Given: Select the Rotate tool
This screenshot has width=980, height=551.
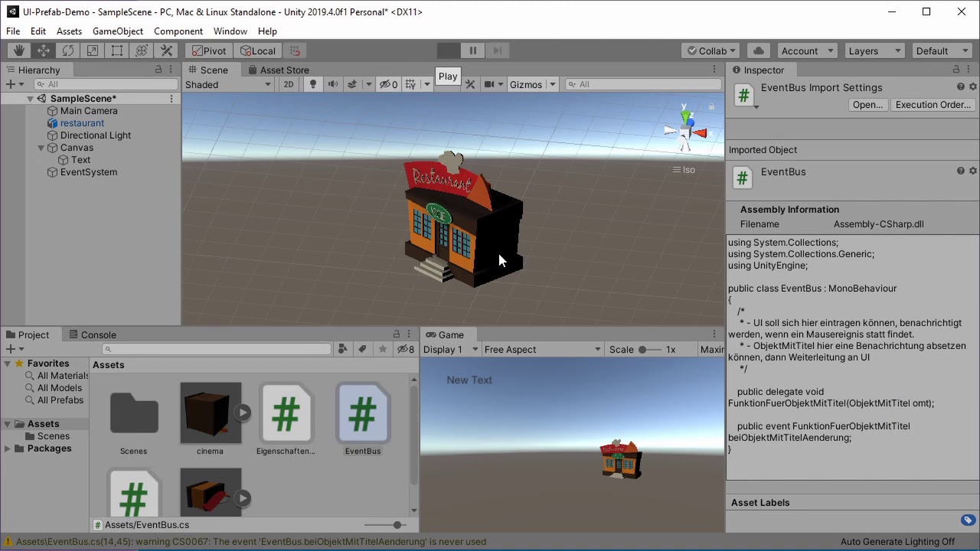Looking at the screenshot, I should pos(68,51).
